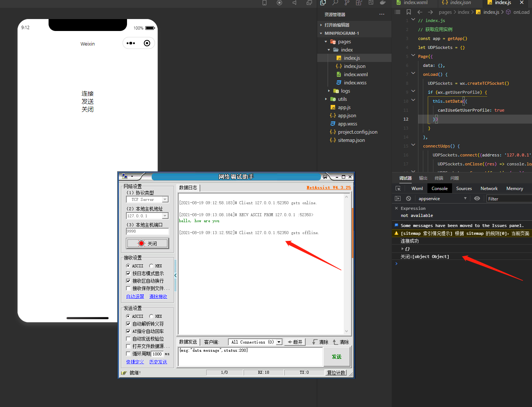This screenshot has height=407, width=532.
Task: Expand the logs folder in file tree
Action: click(x=329, y=91)
